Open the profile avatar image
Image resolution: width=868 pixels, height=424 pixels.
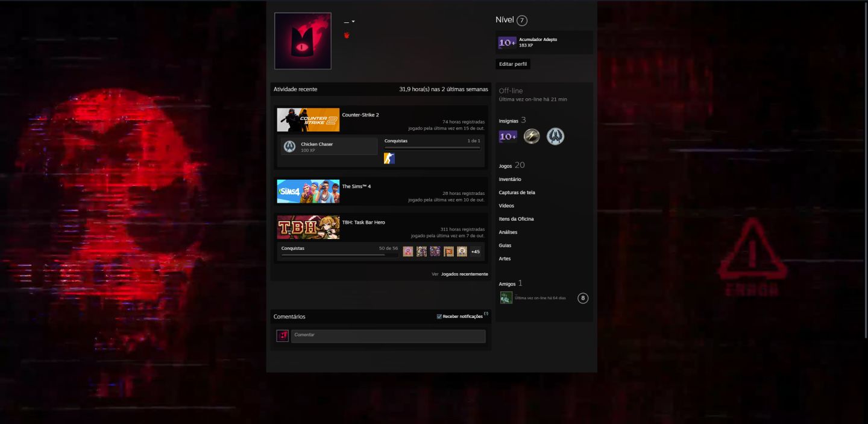303,41
